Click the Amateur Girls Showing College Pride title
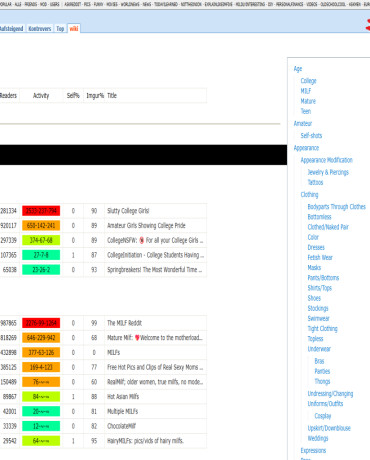The image size is (370, 460). [146, 226]
